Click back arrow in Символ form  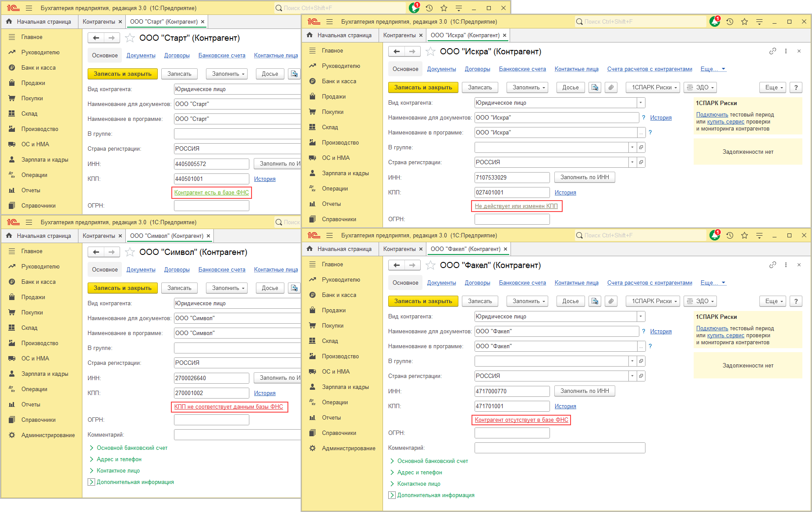(96, 252)
